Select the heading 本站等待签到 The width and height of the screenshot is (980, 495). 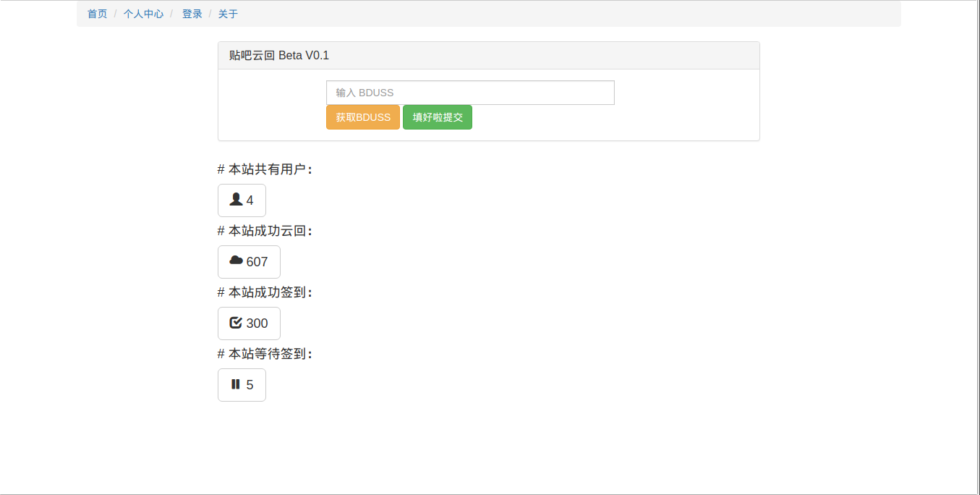[x=265, y=354]
